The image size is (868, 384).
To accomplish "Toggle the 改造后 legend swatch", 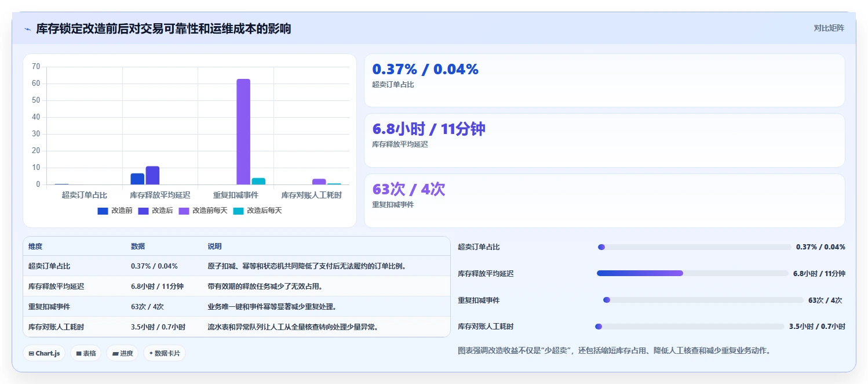I will pyautogui.click(x=144, y=211).
